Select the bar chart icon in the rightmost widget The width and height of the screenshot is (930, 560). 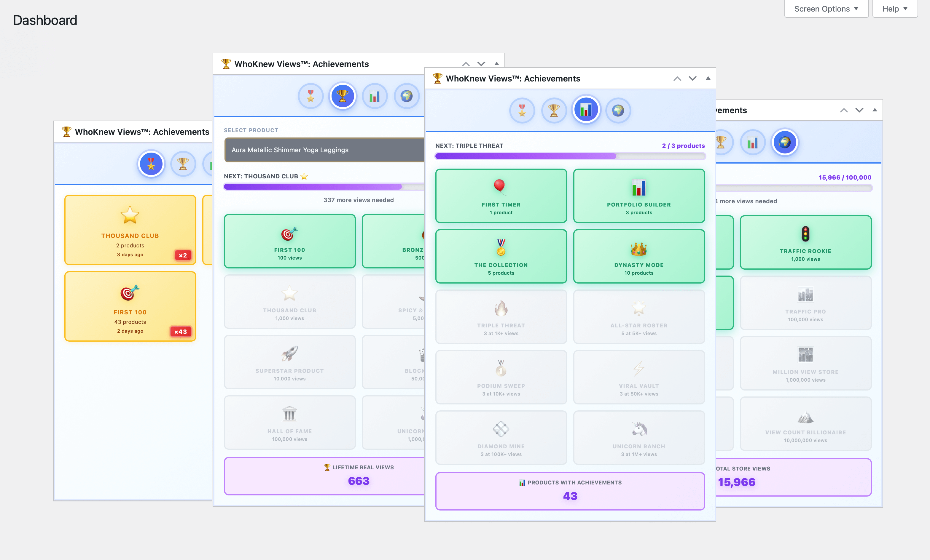tap(753, 143)
